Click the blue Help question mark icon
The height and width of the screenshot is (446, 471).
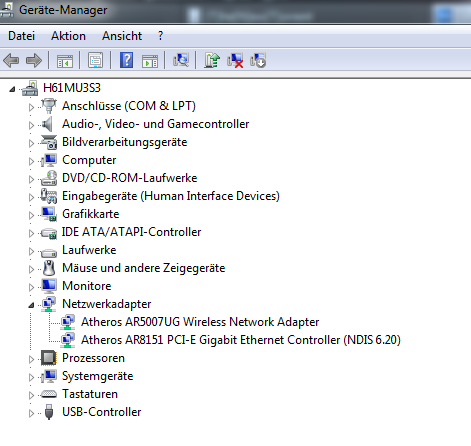(126, 60)
